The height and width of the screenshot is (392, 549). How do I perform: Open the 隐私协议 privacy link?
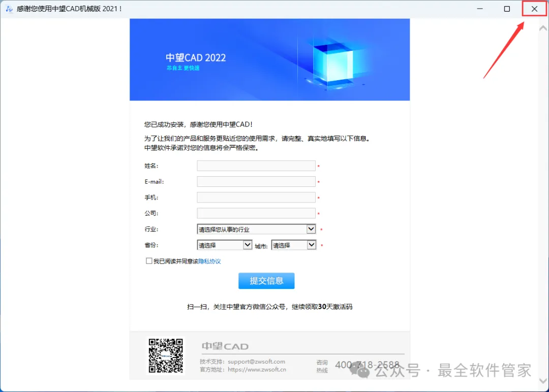pos(209,261)
